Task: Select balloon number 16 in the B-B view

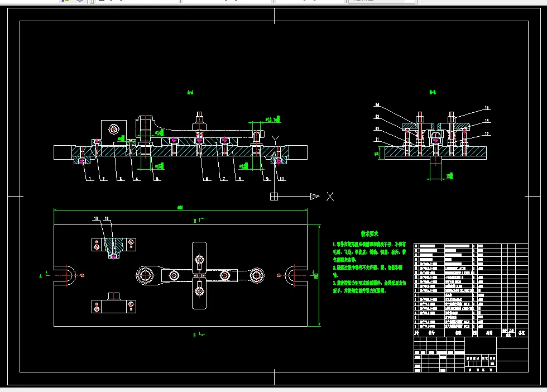Action: coord(487,121)
